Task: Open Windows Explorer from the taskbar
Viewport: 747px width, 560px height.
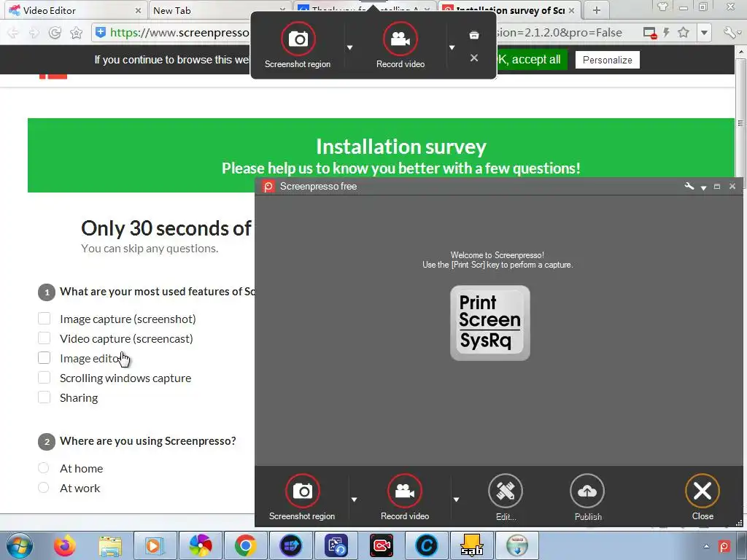Action: [x=110, y=545]
